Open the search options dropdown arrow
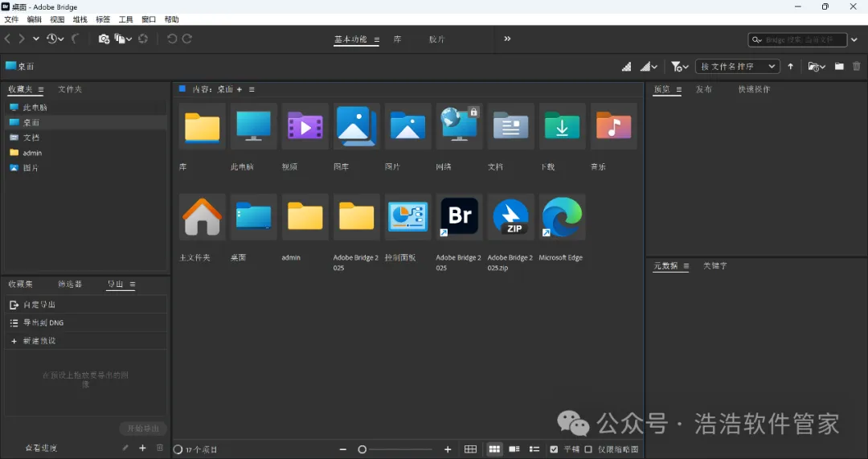The height and width of the screenshot is (459, 868). (x=854, y=40)
